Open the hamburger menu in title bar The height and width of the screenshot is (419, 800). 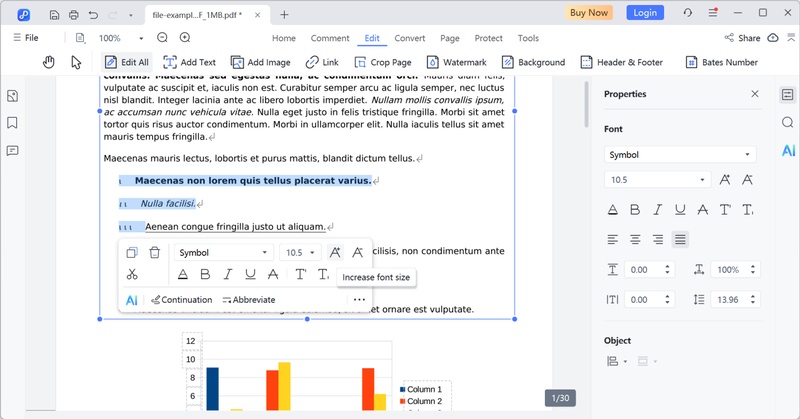point(713,13)
